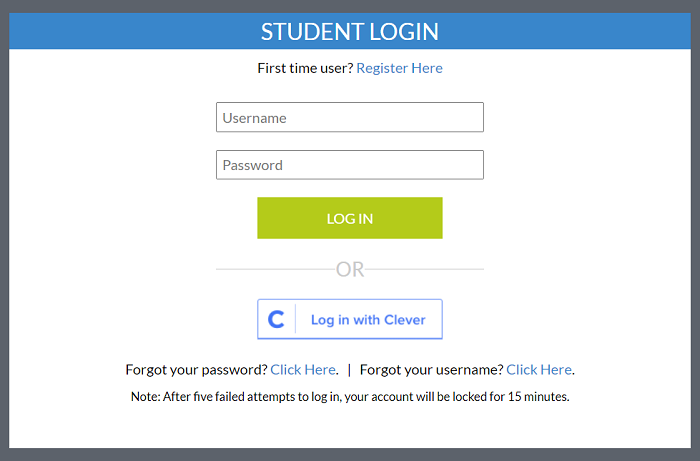
Task: Click the vertical bar separator between forgot links
Action: [x=349, y=370]
